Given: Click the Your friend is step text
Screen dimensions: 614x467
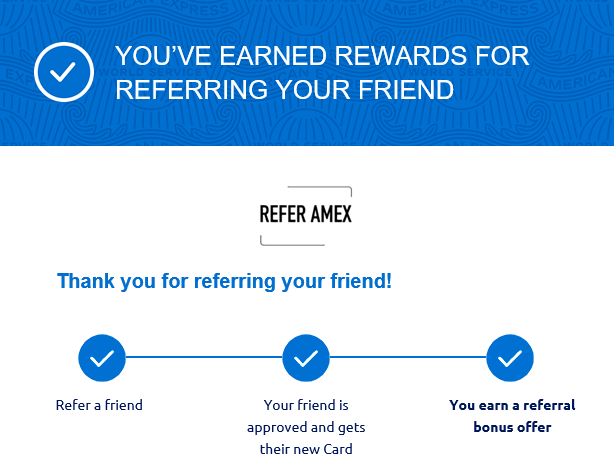Looking at the screenshot, I should click(306, 405).
